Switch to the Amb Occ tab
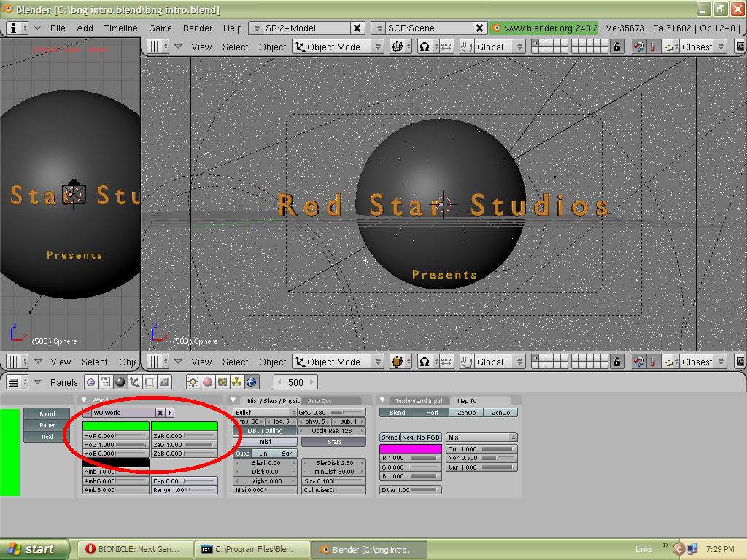The width and height of the screenshot is (747, 560). (x=320, y=401)
